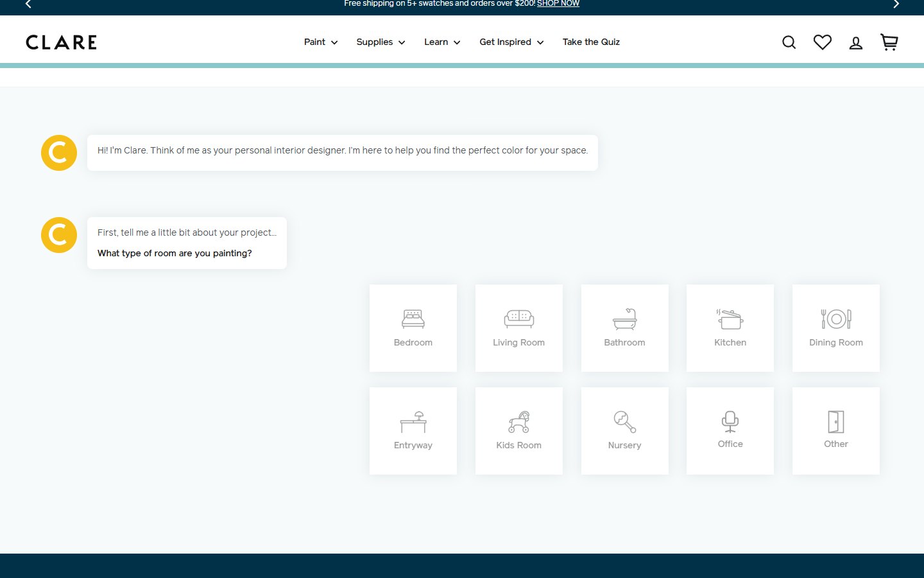The width and height of the screenshot is (924, 578).
Task: Open the Learn dropdown menu
Action: click(442, 42)
